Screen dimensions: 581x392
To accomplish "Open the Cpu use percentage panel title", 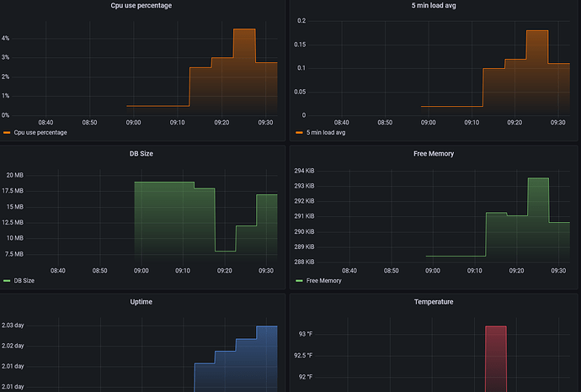I will pyautogui.click(x=141, y=6).
